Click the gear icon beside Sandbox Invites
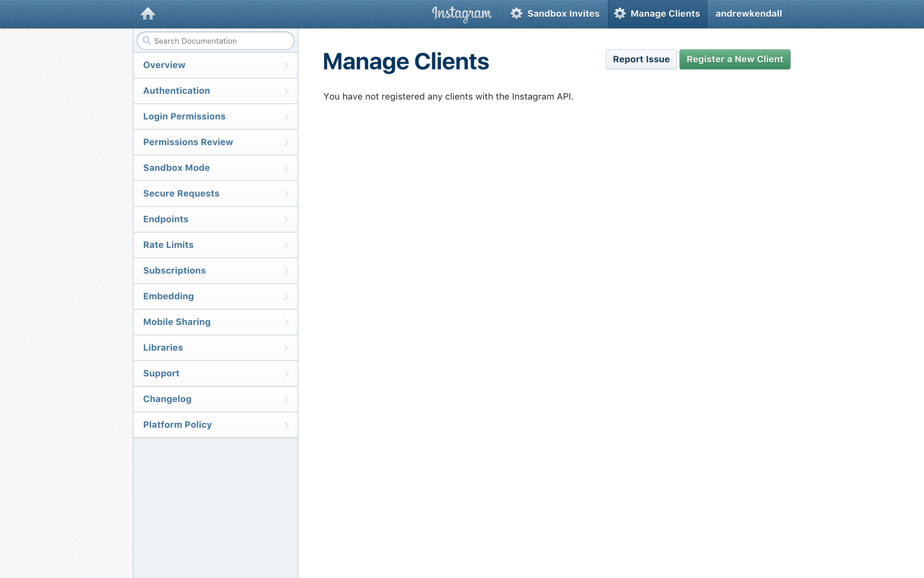The width and height of the screenshot is (924, 578). tap(516, 14)
